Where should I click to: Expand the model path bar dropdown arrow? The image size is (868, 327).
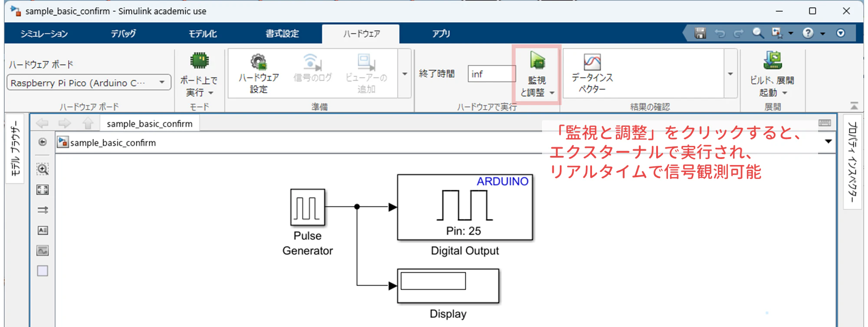[828, 142]
